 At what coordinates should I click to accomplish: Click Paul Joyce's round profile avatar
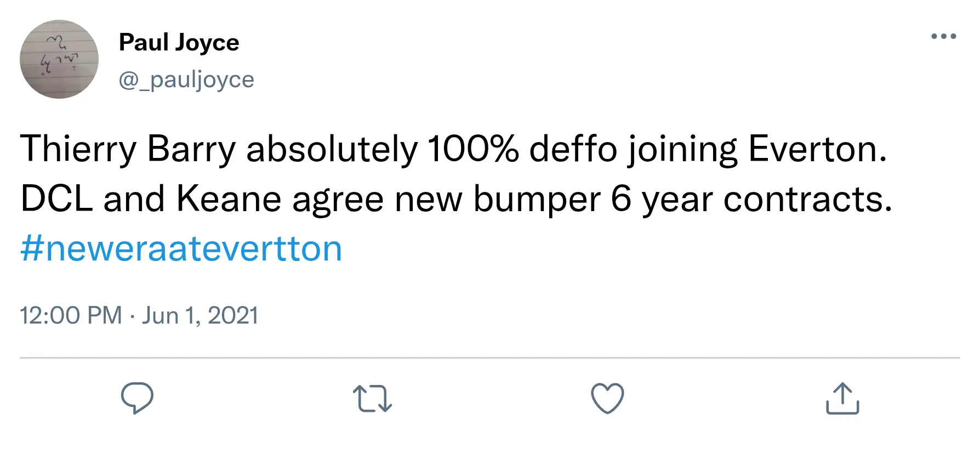click(59, 59)
